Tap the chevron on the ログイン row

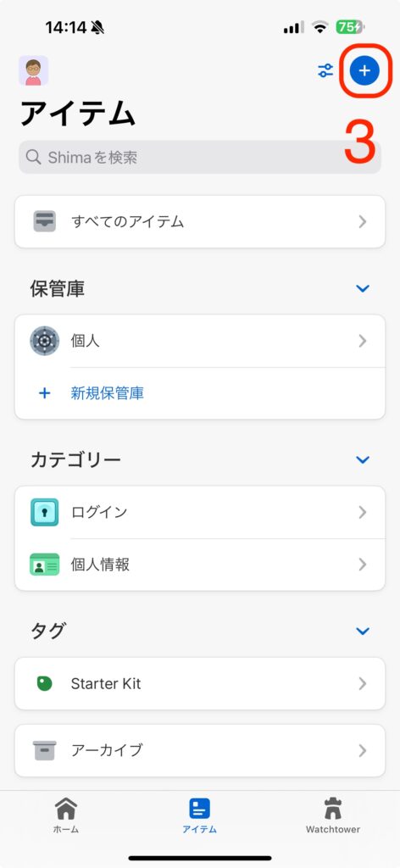363,512
